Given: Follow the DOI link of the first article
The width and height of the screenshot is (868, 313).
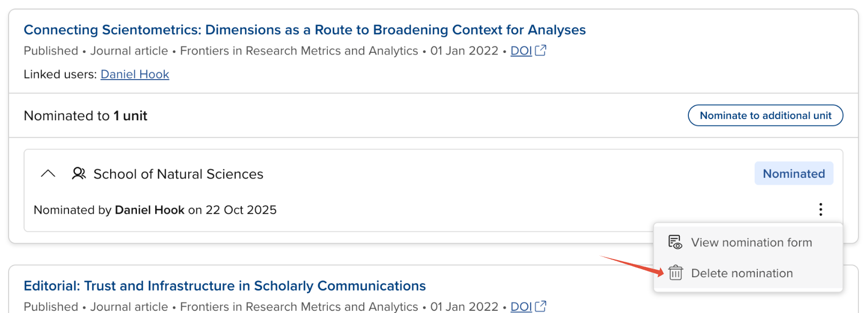Looking at the screenshot, I should pos(520,51).
